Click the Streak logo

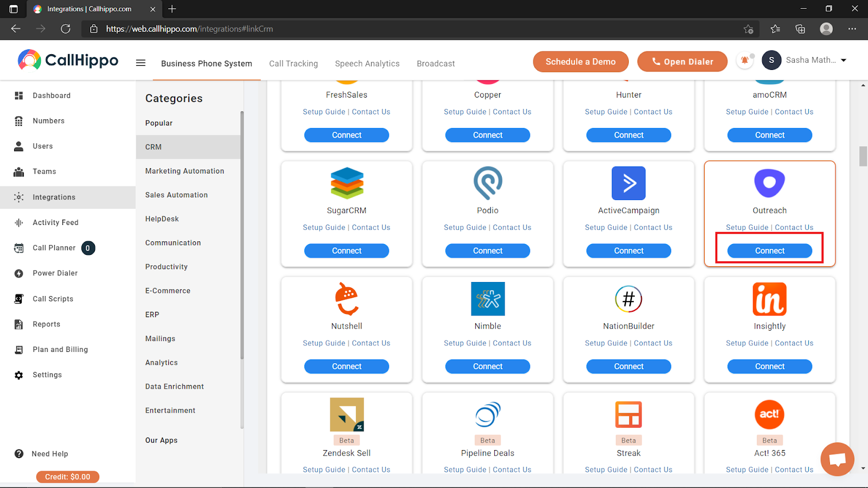click(x=629, y=414)
